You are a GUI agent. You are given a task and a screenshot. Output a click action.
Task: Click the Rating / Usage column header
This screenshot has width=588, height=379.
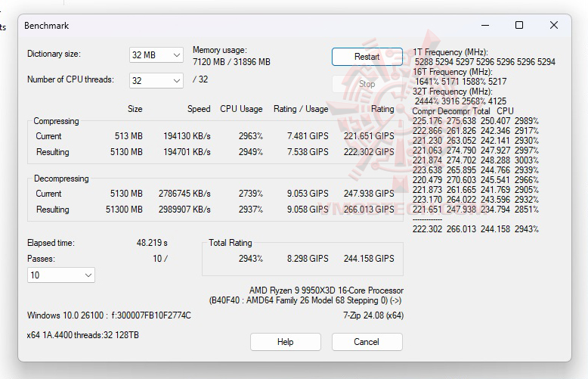coord(301,109)
